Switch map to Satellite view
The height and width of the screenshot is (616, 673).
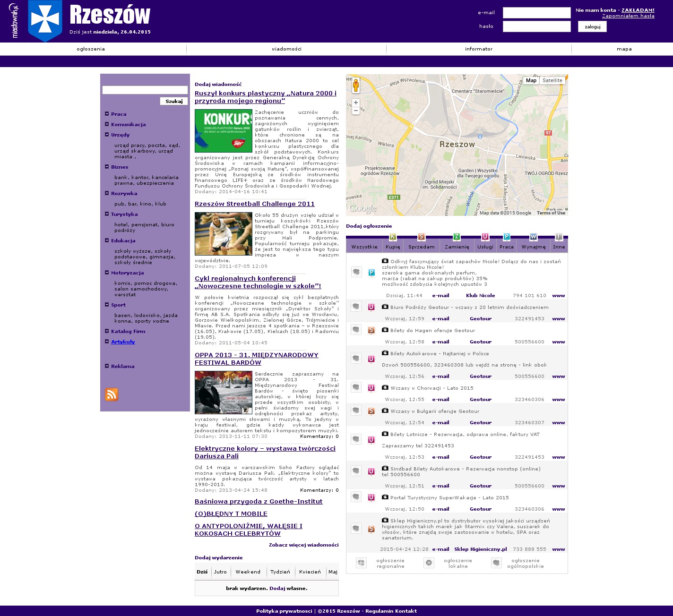pos(552,80)
